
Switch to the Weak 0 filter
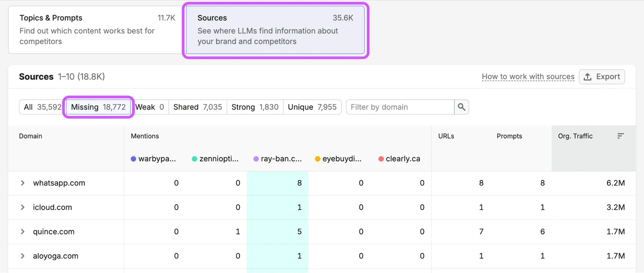[150, 107]
